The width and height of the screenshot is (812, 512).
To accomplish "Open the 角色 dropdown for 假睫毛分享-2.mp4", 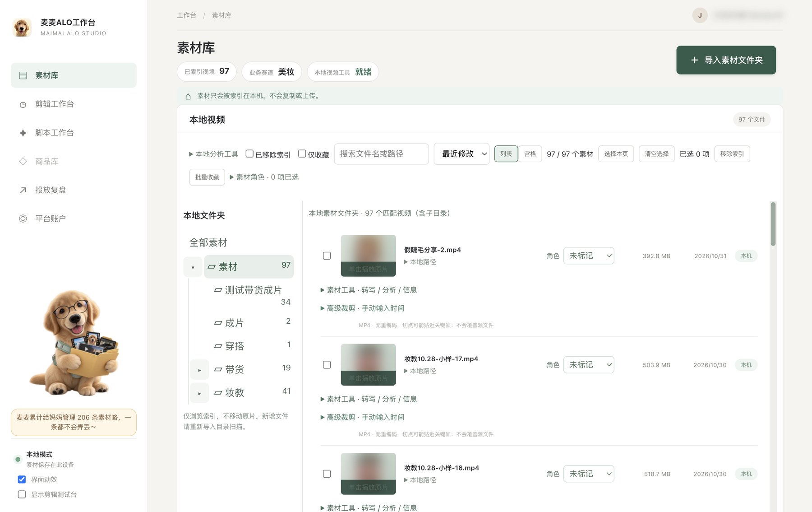I will tap(589, 256).
